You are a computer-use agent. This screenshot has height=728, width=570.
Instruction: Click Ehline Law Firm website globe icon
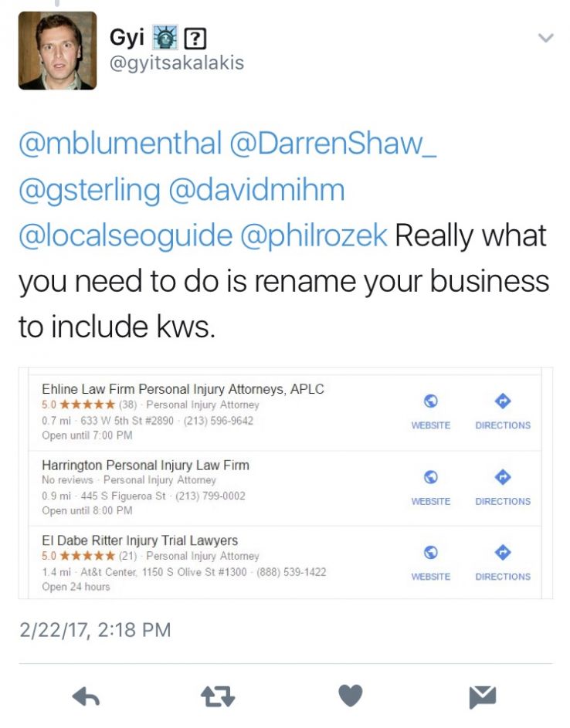coord(431,401)
